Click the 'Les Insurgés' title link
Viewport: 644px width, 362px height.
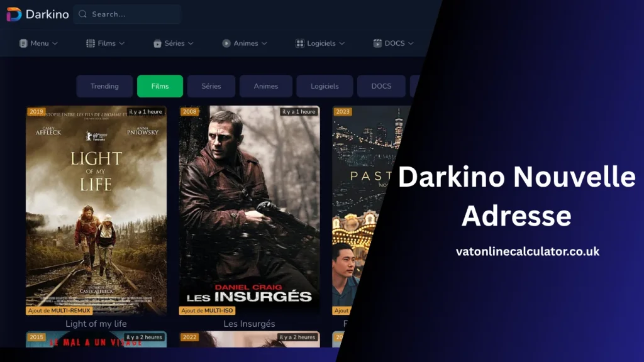click(249, 324)
